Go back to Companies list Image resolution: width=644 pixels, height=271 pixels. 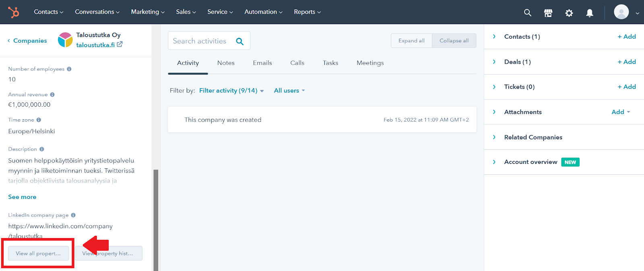coord(27,41)
